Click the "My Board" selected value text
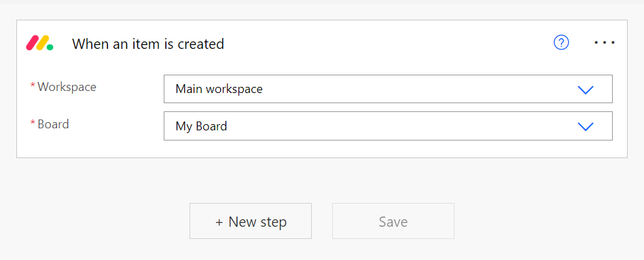The height and width of the screenshot is (260, 644). [x=201, y=126]
